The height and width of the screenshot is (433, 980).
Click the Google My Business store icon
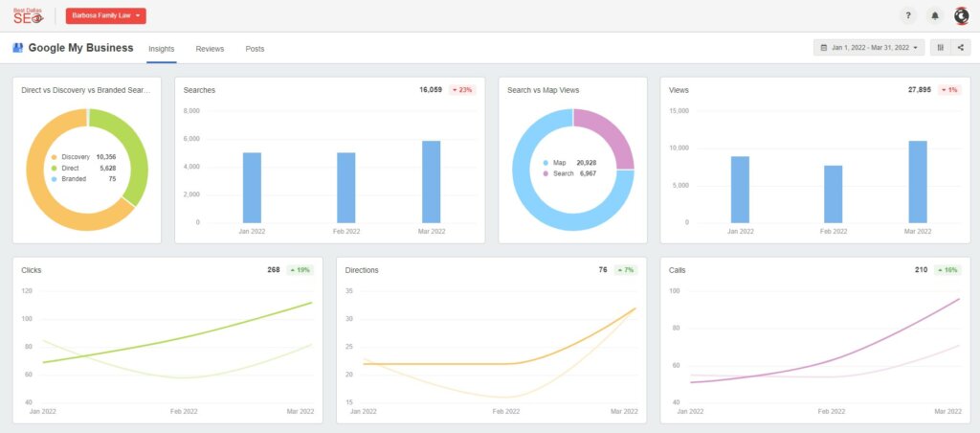(17, 48)
